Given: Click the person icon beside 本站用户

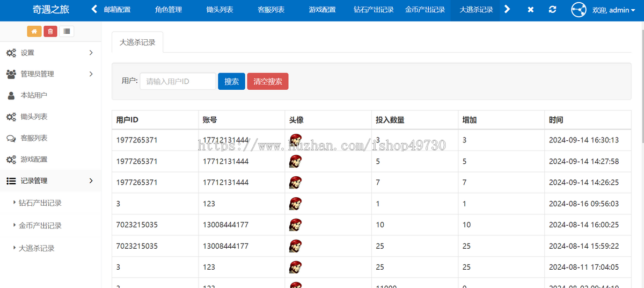Looking at the screenshot, I should (11, 95).
